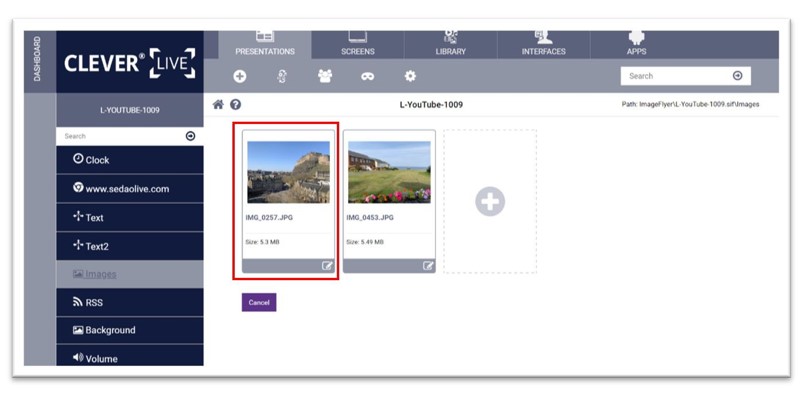Open the Interfaces tab

544,45
